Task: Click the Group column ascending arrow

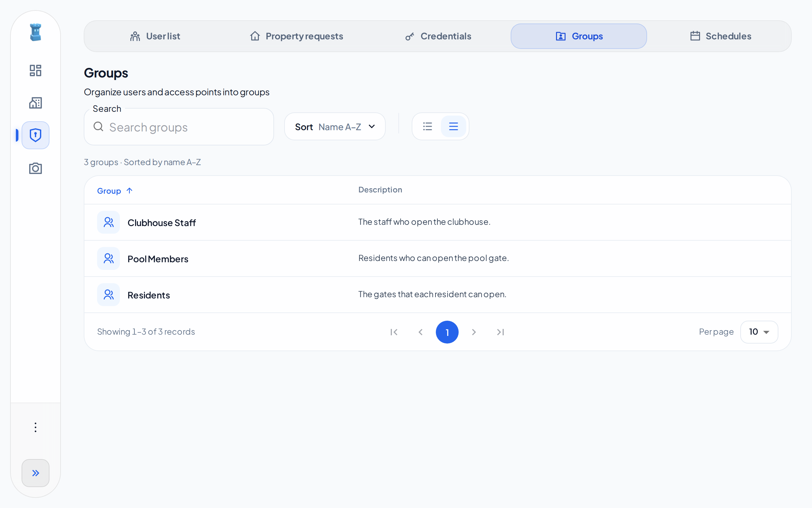Action: click(129, 191)
